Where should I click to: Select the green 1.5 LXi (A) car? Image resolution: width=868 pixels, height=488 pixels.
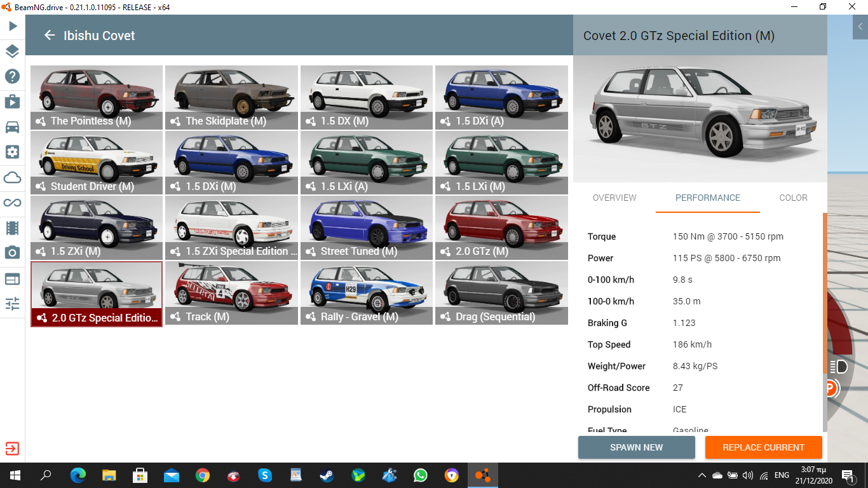pos(367,163)
